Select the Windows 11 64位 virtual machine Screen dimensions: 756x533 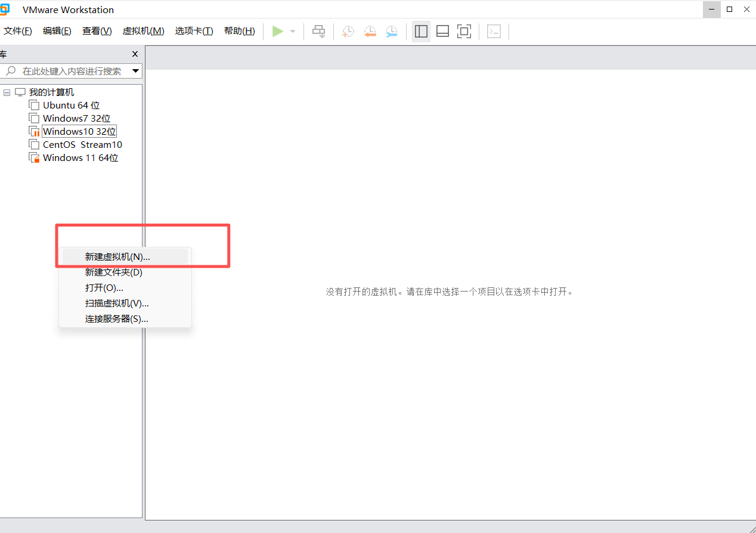coord(80,158)
